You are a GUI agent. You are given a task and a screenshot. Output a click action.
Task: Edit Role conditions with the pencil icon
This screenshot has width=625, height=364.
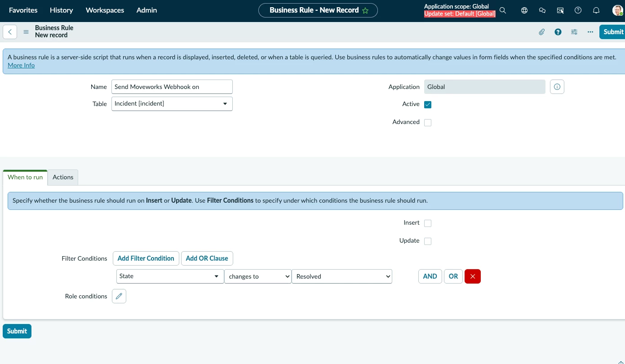pos(119,296)
